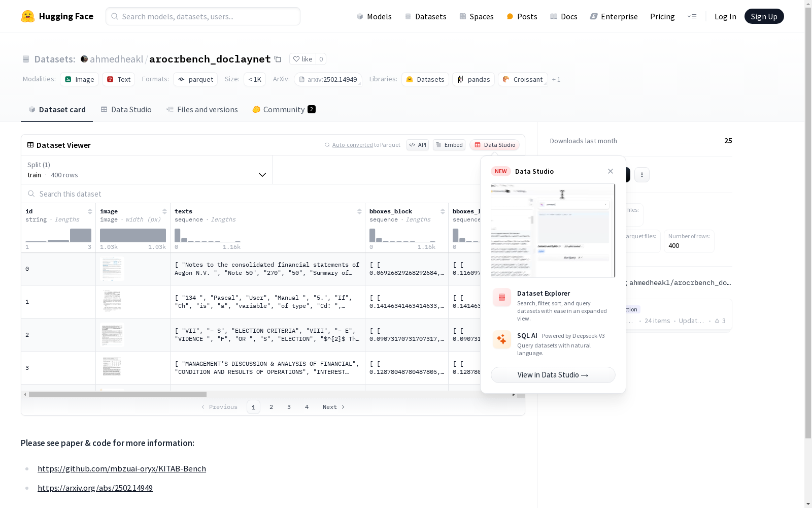The image size is (812, 508).
Task: Go to Datasets in top navigation
Action: point(425,16)
